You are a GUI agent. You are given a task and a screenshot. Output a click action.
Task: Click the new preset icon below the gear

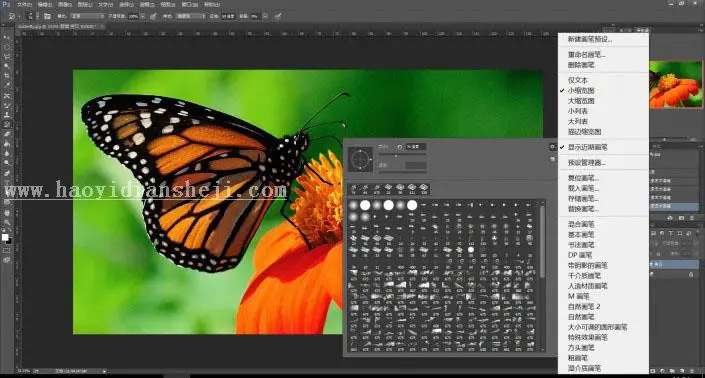point(552,159)
